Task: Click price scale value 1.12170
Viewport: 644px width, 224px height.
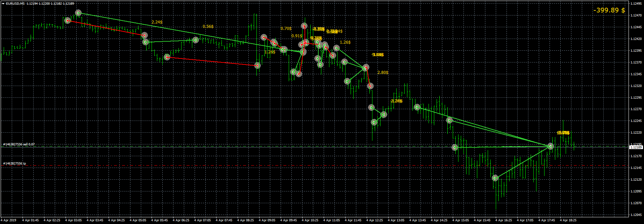Action: point(636,156)
